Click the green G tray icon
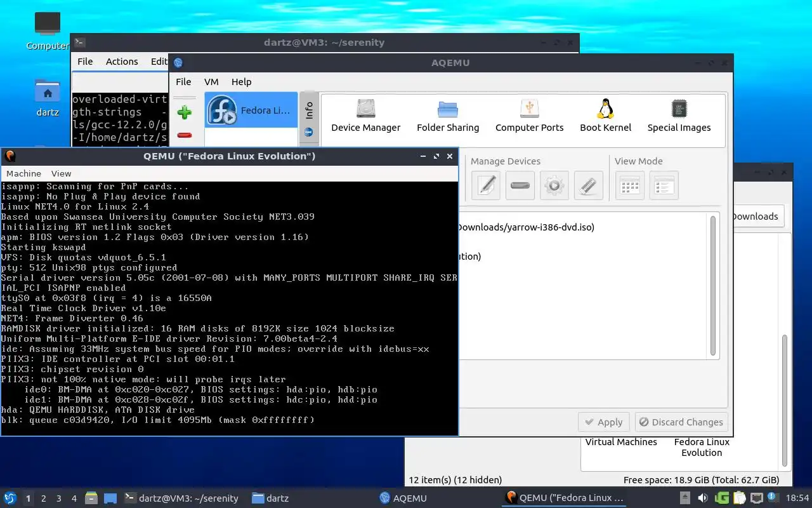 [722, 498]
